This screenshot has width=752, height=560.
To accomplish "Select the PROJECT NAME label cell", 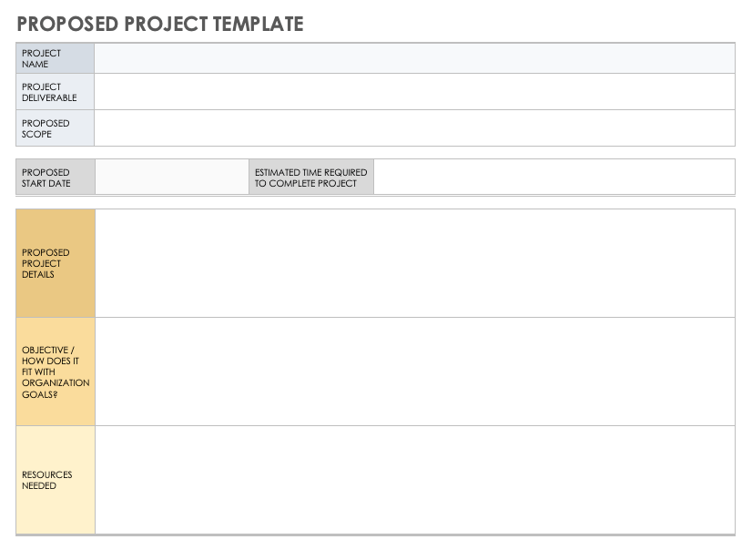I will [56, 58].
